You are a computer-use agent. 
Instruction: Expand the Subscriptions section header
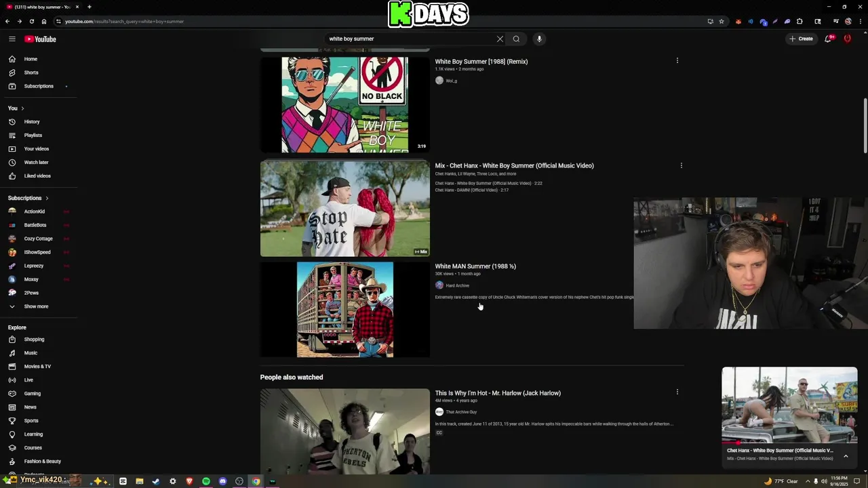click(28, 198)
